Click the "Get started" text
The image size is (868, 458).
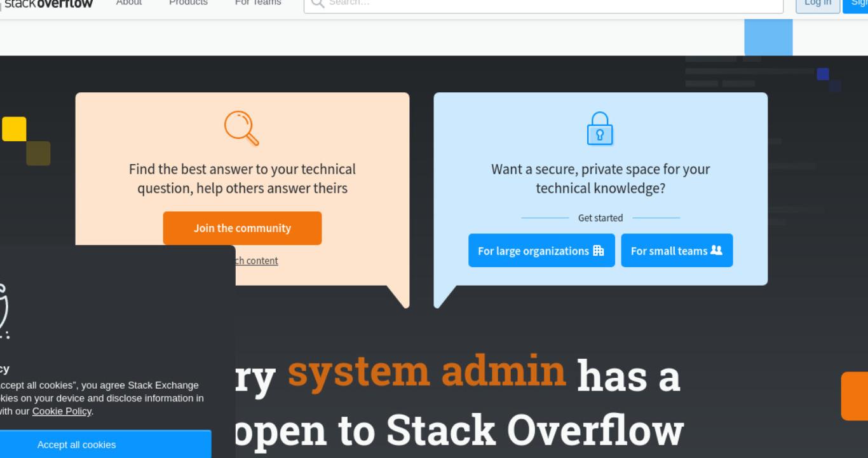point(600,218)
